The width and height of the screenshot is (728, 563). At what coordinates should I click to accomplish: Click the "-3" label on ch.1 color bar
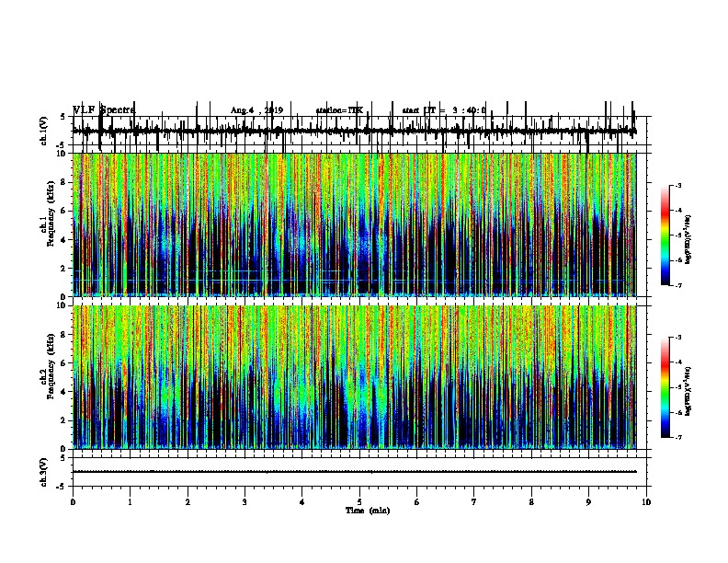[x=677, y=185]
